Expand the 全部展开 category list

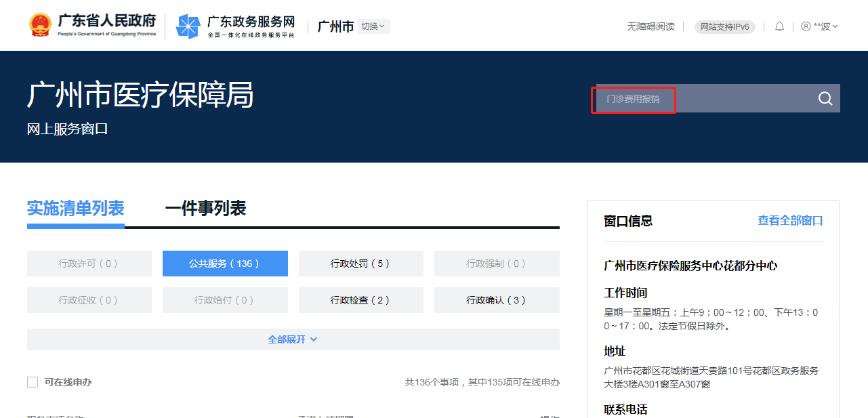[x=293, y=339]
